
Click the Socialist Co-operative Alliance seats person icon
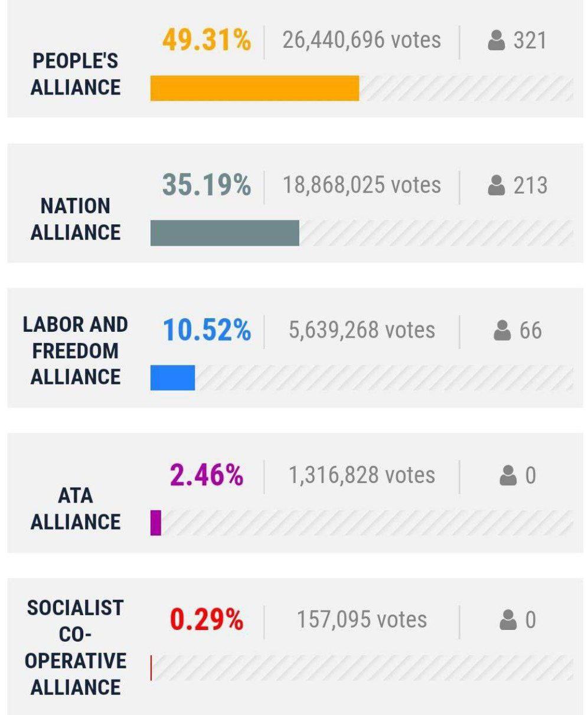(508, 620)
